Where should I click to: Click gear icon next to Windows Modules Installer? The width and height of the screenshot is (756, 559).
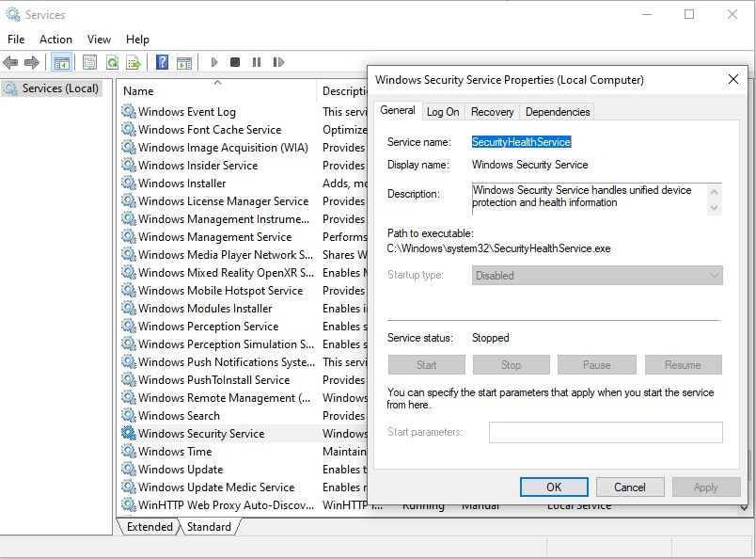point(128,308)
